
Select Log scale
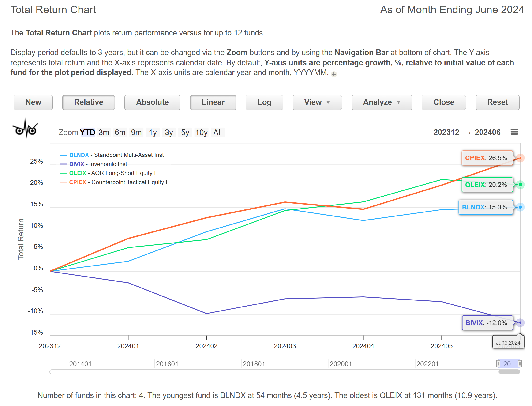[x=264, y=102]
